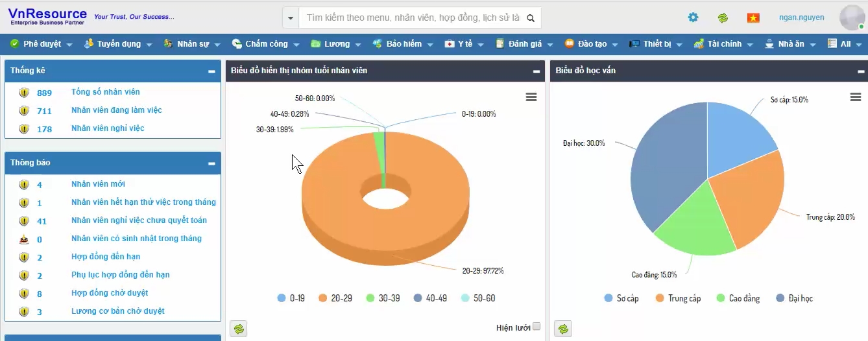Collapse the Thống kê panel
Screen dimensions: 868x341
click(x=211, y=71)
